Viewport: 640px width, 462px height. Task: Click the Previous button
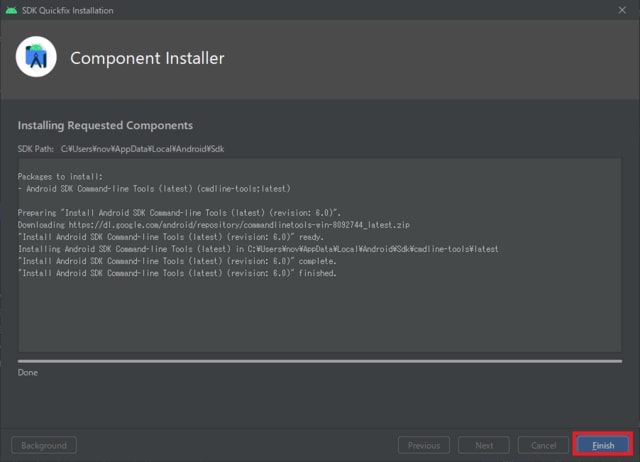click(x=423, y=445)
